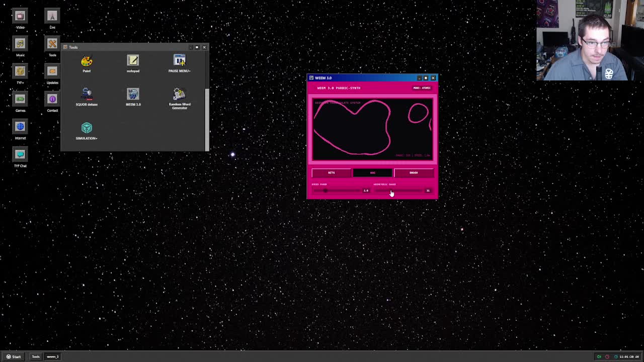Select the middle mode button in WEEM
This screenshot has width=644, height=362.
coord(372,173)
